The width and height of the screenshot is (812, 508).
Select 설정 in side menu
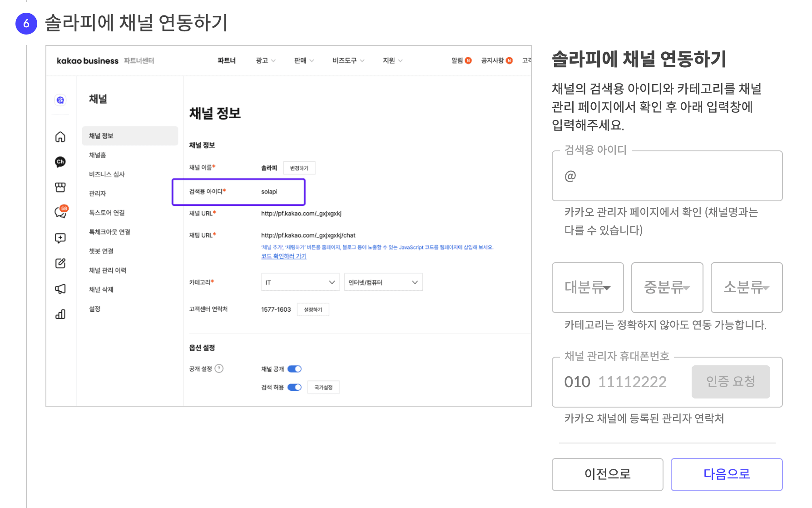pos(94,309)
